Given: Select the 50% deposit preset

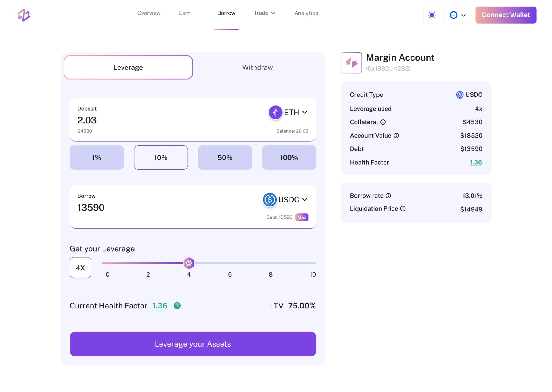Looking at the screenshot, I should click(x=225, y=157).
